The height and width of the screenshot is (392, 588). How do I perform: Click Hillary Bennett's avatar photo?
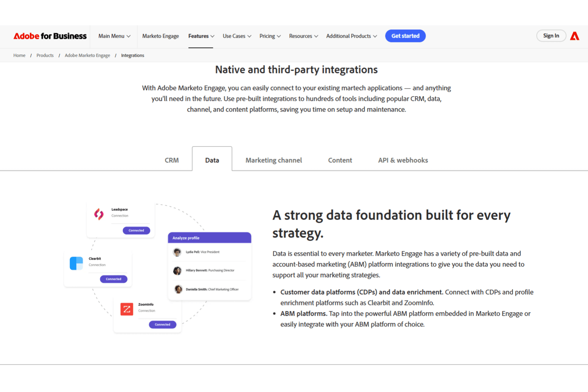(x=177, y=270)
